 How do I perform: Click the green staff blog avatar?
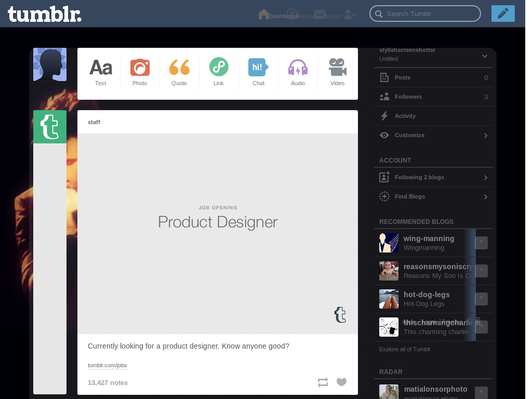[50, 127]
